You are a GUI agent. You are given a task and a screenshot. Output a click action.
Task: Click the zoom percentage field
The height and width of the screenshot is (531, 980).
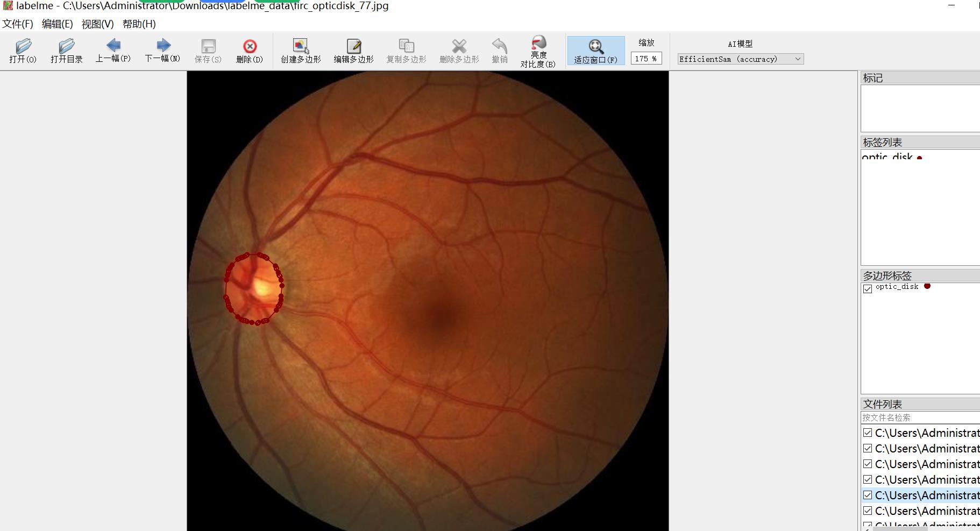click(x=645, y=59)
